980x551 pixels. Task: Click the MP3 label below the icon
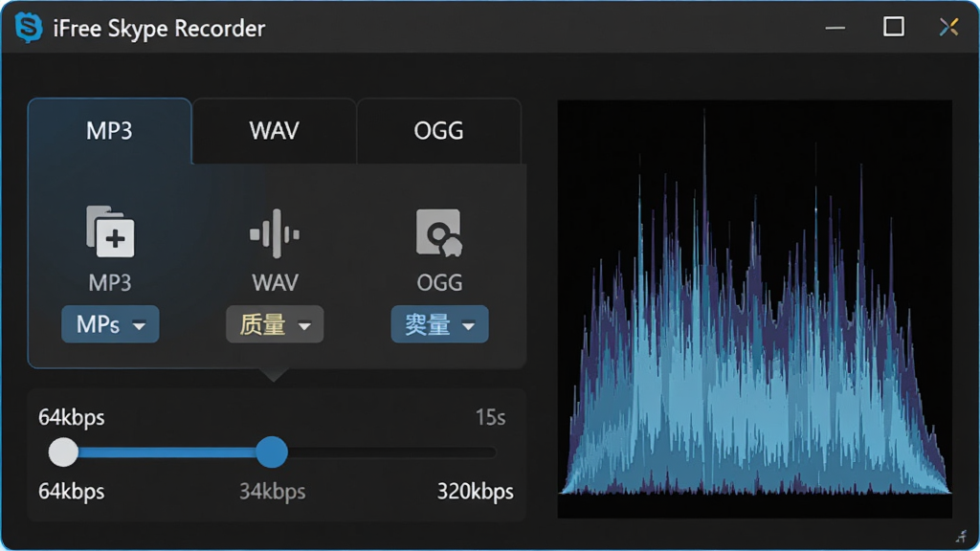point(110,283)
